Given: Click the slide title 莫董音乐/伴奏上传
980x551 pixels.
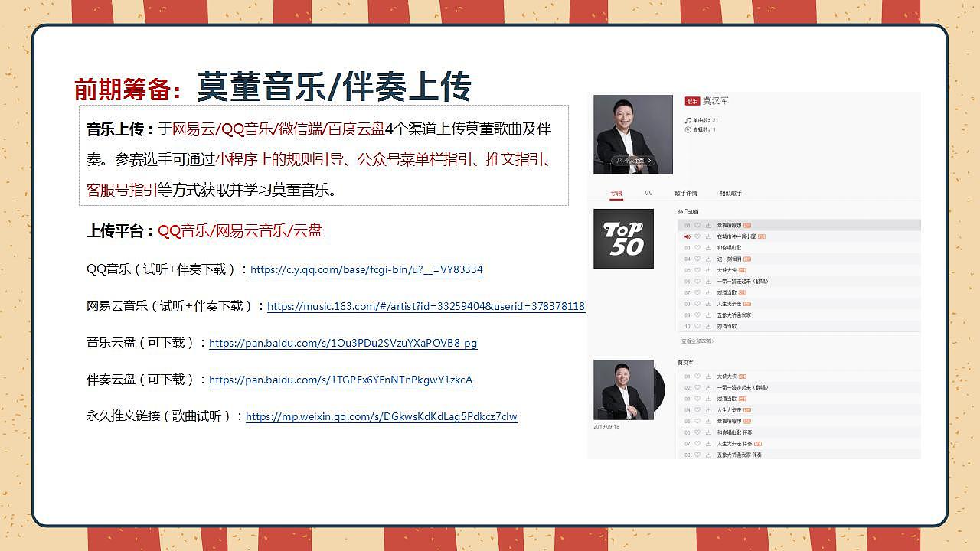Looking at the screenshot, I should pyautogui.click(x=334, y=86).
